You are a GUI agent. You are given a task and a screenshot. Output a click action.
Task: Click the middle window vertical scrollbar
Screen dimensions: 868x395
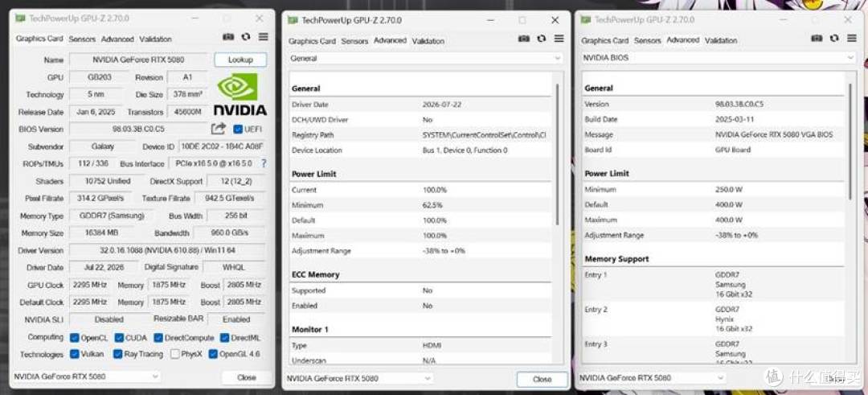(x=557, y=154)
